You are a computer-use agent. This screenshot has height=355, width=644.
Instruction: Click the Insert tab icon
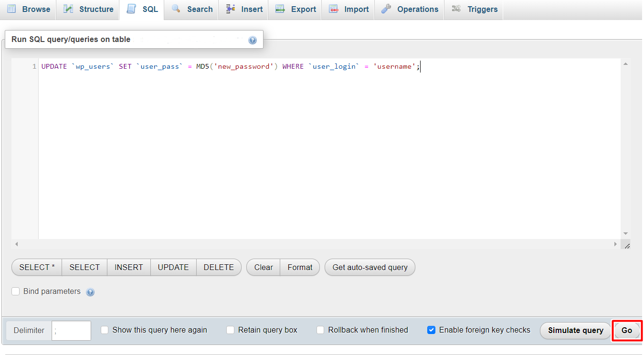231,9
